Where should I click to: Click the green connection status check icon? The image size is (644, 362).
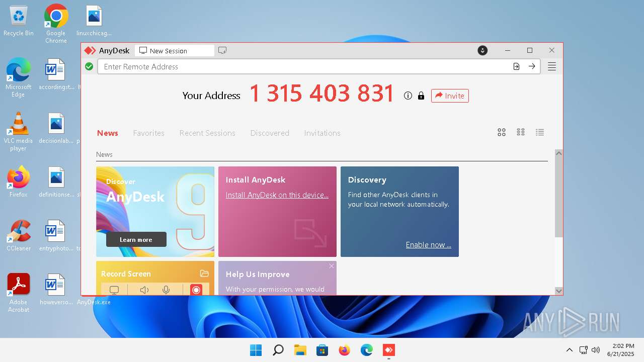(x=89, y=66)
